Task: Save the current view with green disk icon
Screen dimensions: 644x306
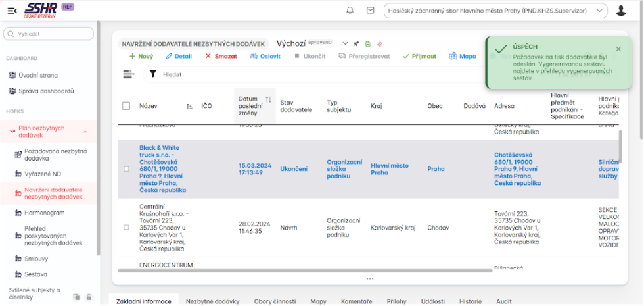Action: click(x=368, y=44)
